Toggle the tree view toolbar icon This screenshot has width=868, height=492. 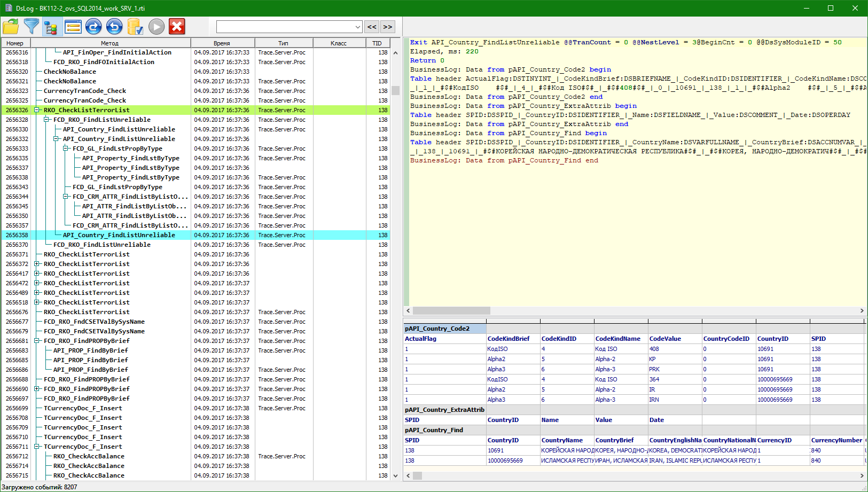(x=52, y=26)
